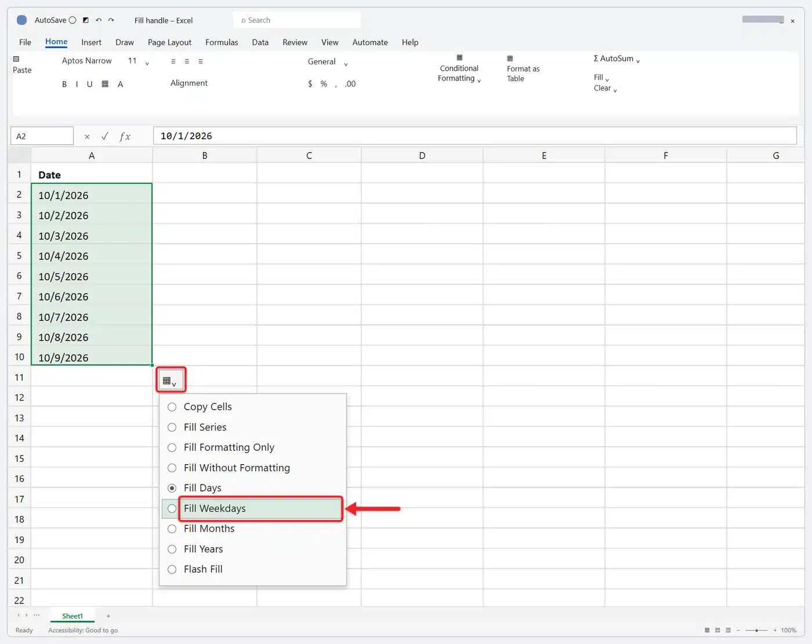Click the Undo arrow in the title bar
The image size is (812, 644).
[x=99, y=20]
